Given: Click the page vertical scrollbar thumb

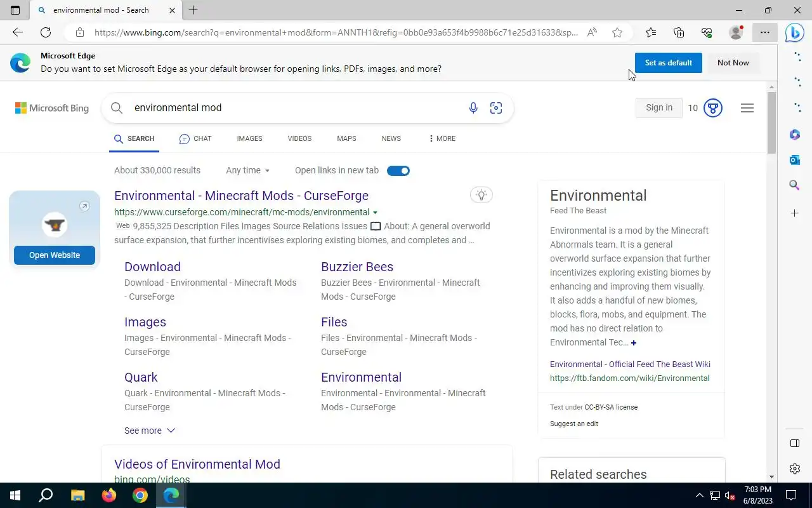Looking at the screenshot, I should (771, 123).
